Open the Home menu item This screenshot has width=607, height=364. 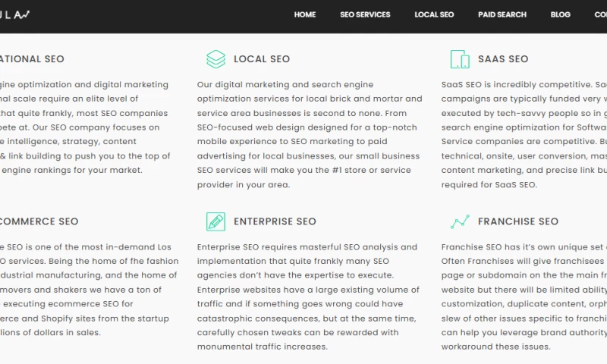305,14
